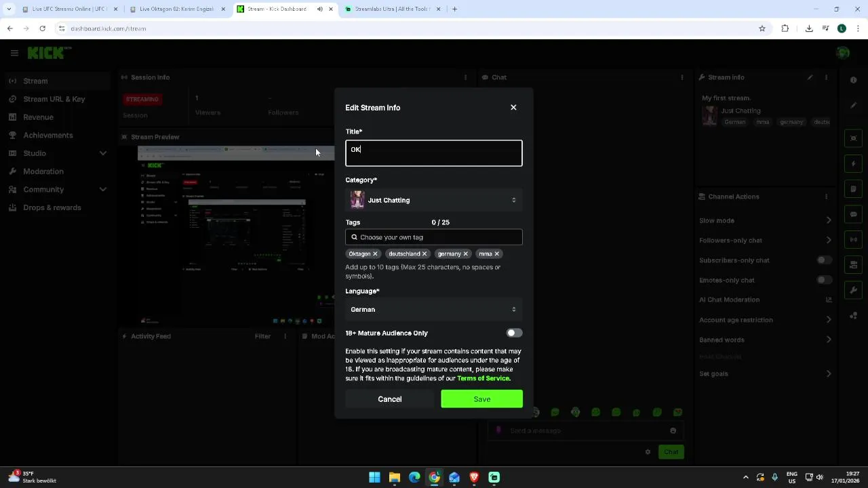Click the speech bubble chat icon in right rail
868x488 pixels.
(x=854, y=214)
